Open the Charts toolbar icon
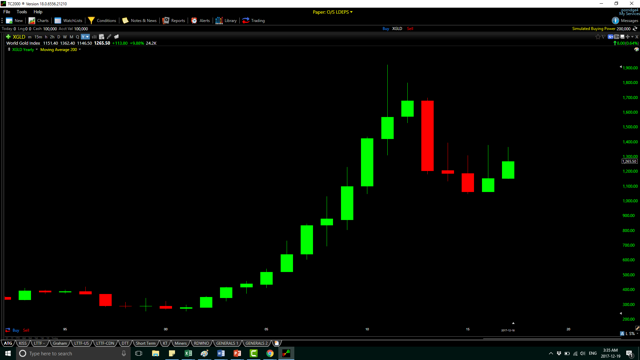The width and height of the screenshot is (640, 360). 32,20
